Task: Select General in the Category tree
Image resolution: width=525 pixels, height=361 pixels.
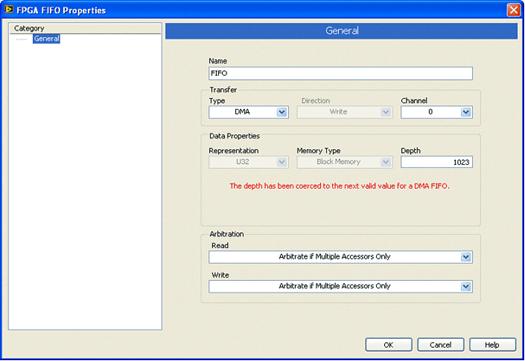Action: coord(46,39)
